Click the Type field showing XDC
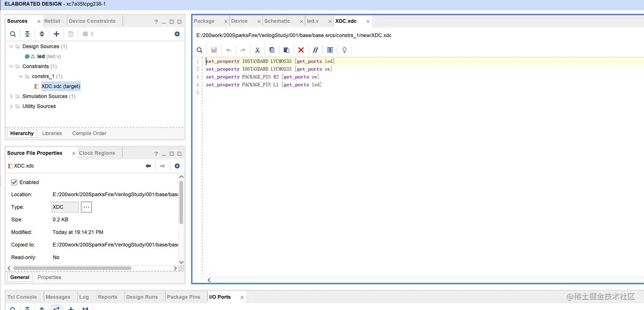 [65, 207]
